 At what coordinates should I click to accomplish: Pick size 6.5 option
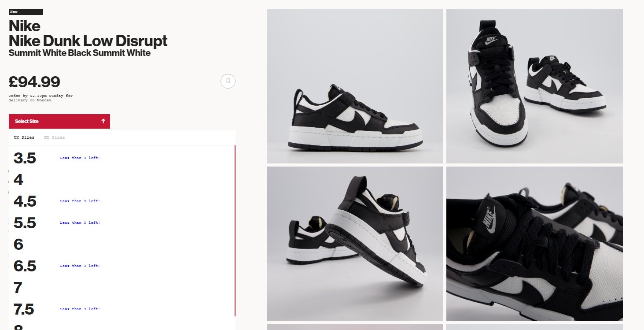click(122, 266)
